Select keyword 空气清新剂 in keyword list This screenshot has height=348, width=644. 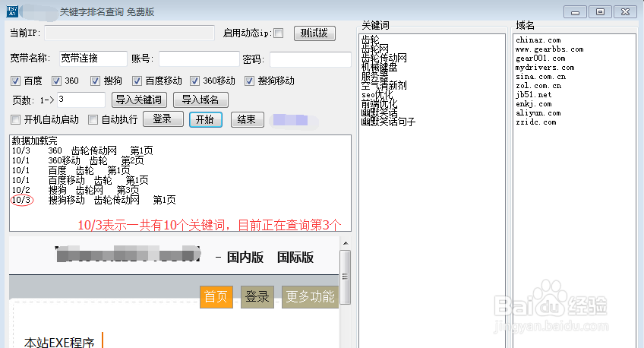(x=384, y=85)
